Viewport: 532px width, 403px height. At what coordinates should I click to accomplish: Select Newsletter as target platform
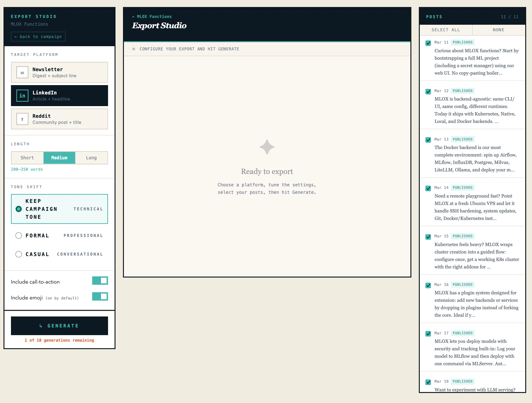(59, 72)
